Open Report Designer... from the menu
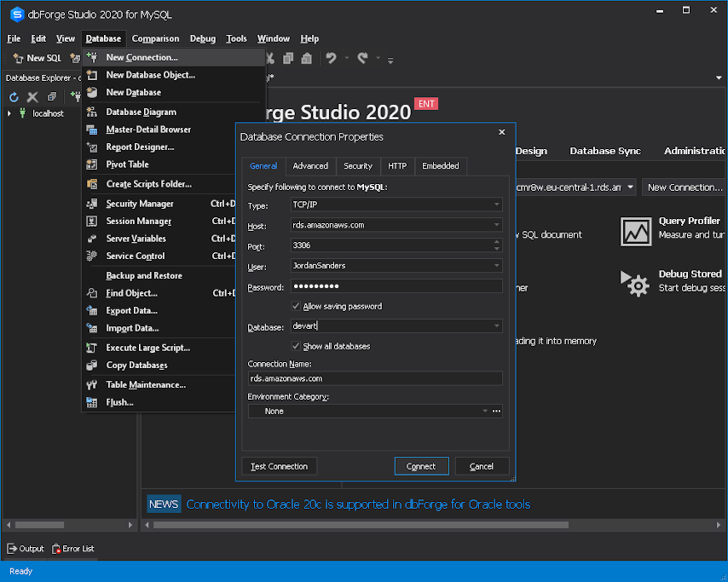 (x=160, y=147)
